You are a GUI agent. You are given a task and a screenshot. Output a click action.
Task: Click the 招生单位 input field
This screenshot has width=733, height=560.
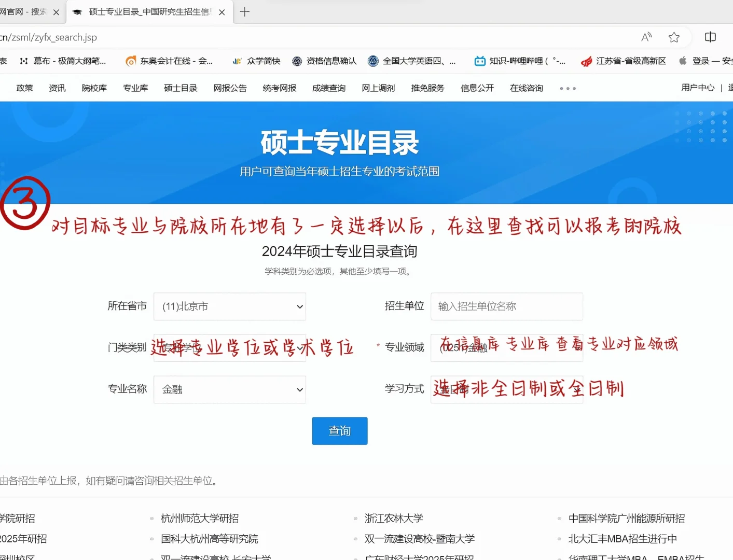click(507, 306)
